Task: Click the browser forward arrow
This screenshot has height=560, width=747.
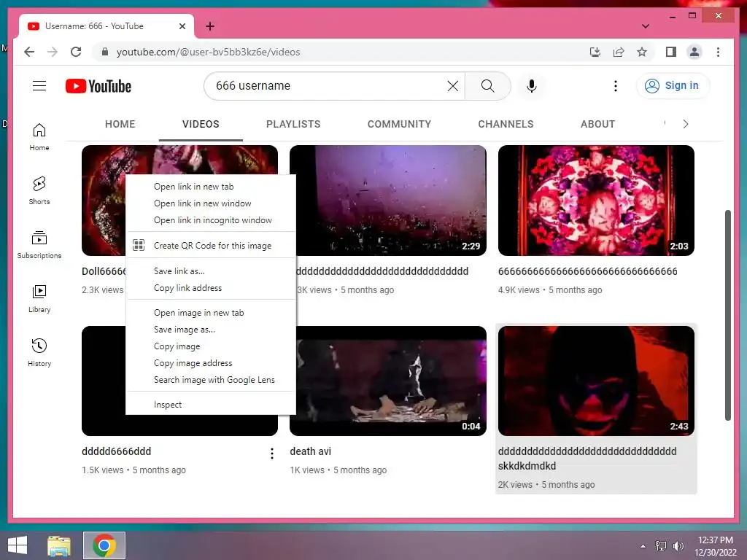Action: pos(53,52)
